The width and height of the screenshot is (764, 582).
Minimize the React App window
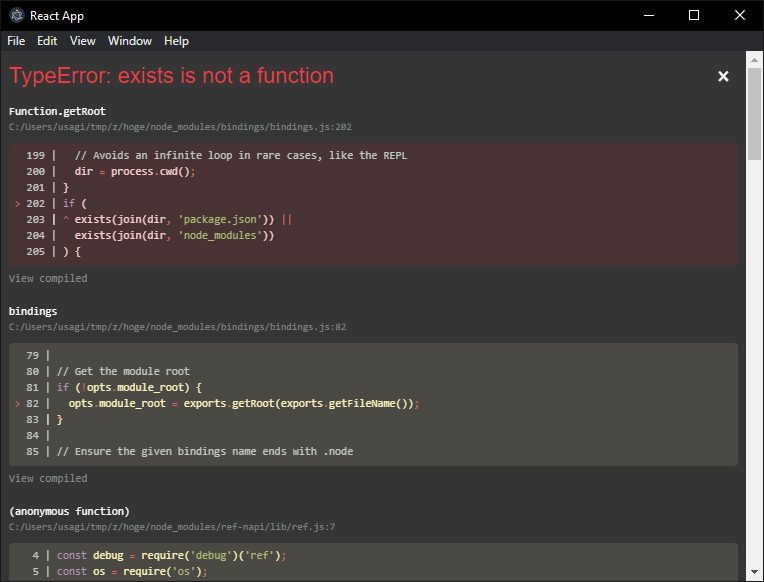[649, 16]
